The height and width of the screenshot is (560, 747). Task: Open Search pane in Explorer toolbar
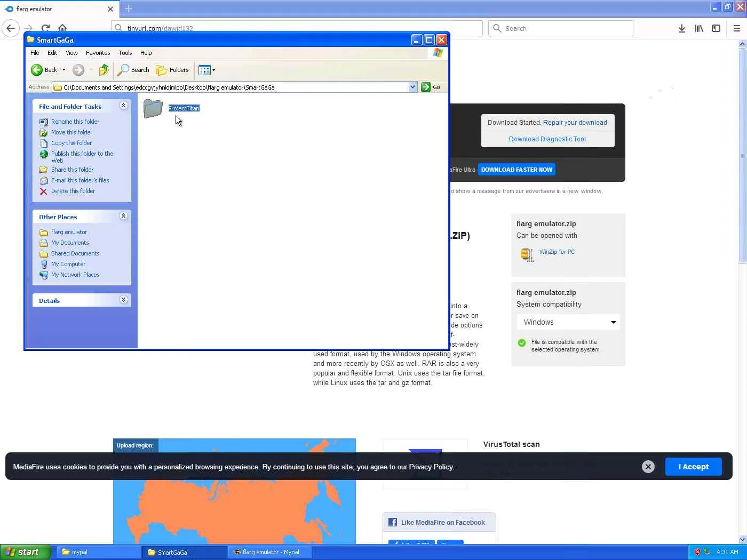[133, 70]
